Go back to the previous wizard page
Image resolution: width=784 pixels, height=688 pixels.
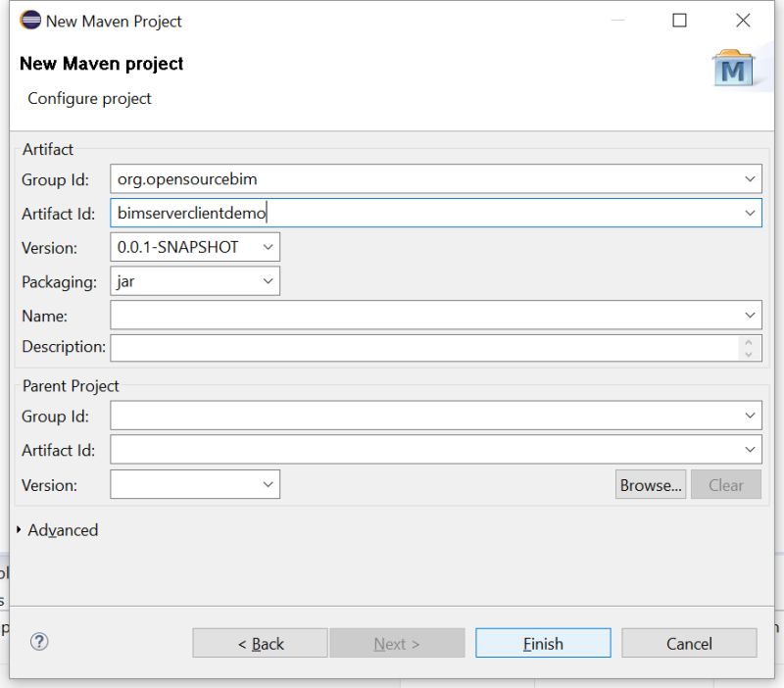(x=259, y=643)
